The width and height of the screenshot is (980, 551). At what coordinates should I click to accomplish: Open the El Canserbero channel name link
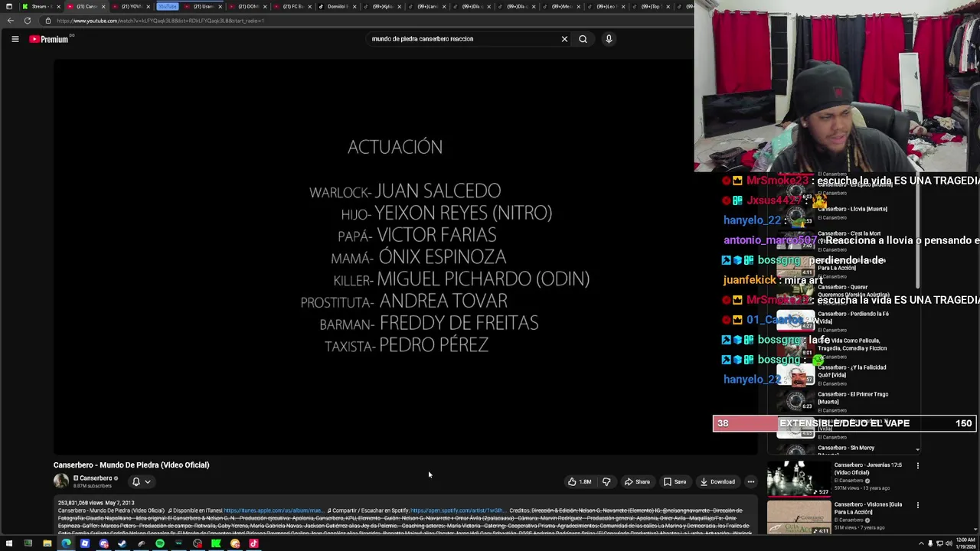click(93, 478)
